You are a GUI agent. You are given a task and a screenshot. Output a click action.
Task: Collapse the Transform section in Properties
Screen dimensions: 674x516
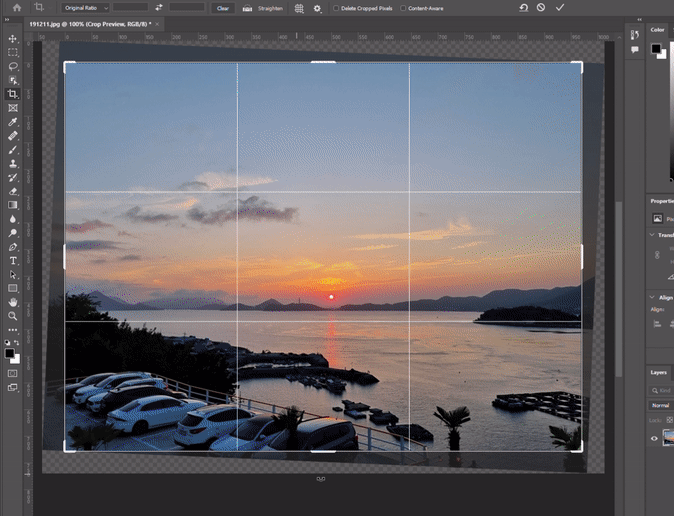(652, 235)
